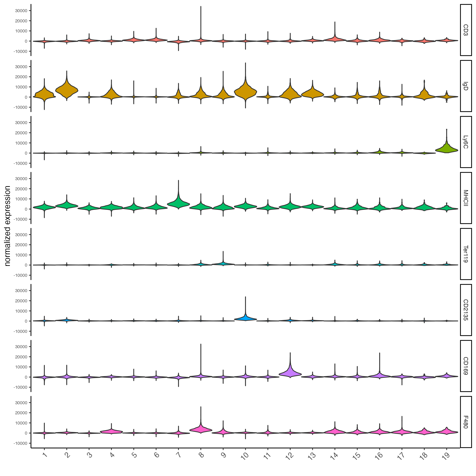476x476 pixels.
Task: Click the CD169 facet strip label
Action: [466, 366]
